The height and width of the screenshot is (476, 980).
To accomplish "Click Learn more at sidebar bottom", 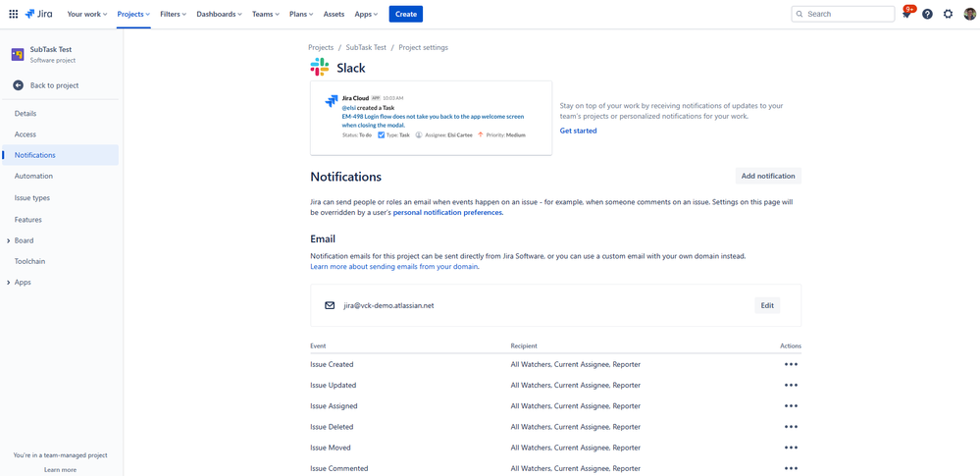I will point(60,470).
